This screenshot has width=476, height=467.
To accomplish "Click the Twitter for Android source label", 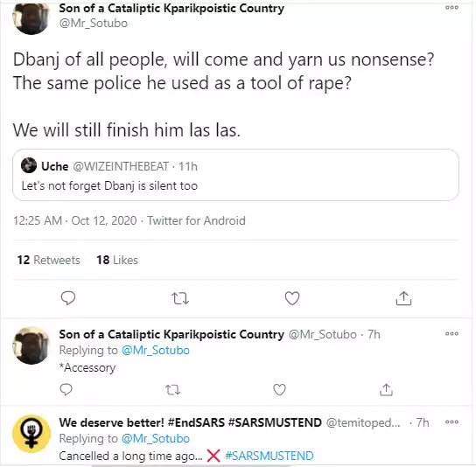I will (x=196, y=220).
